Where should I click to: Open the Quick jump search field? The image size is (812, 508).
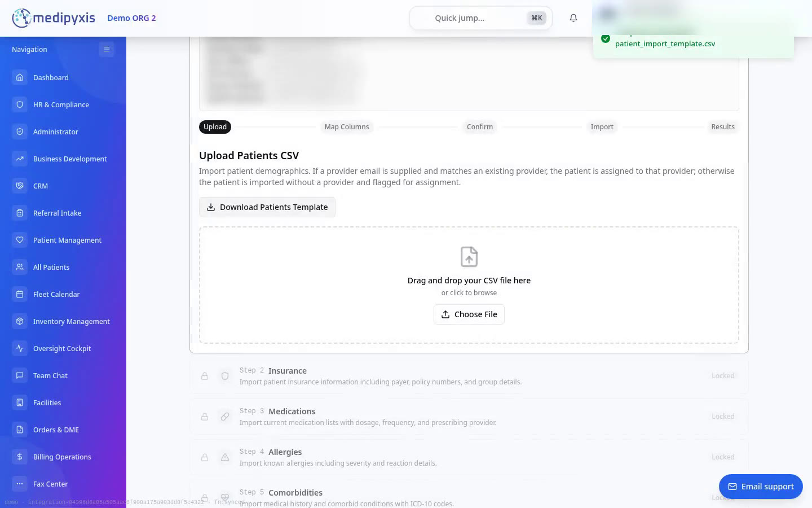point(480,18)
